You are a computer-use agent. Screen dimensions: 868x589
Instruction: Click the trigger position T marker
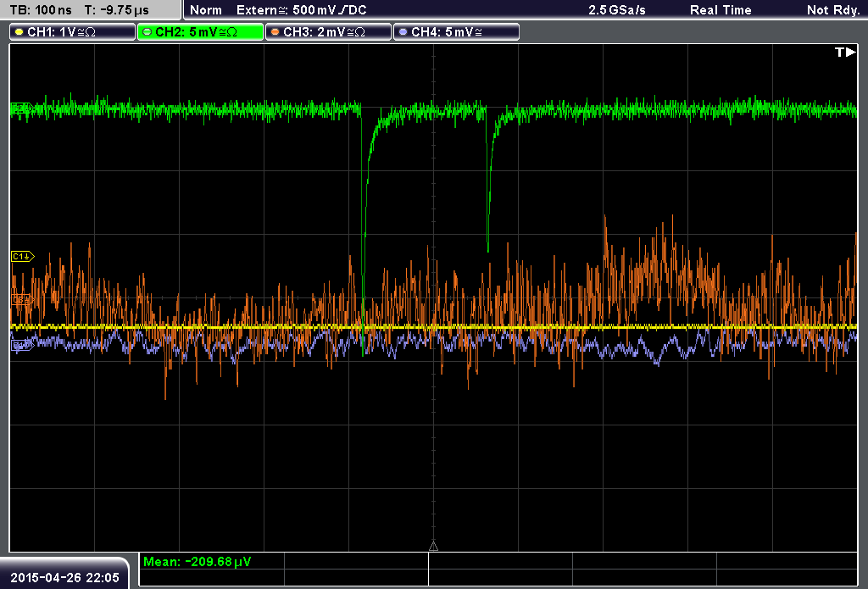tap(845, 52)
